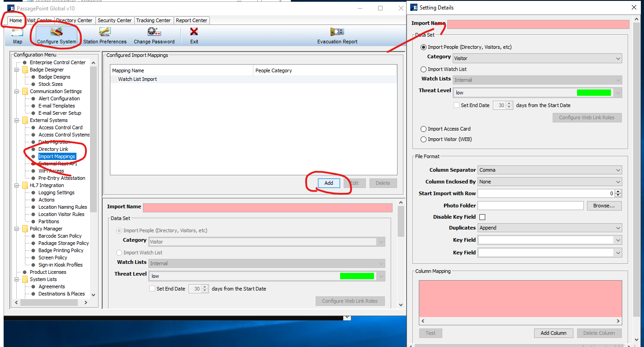
Task: Click the Browse... button for Photo Folder
Action: [x=604, y=206]
